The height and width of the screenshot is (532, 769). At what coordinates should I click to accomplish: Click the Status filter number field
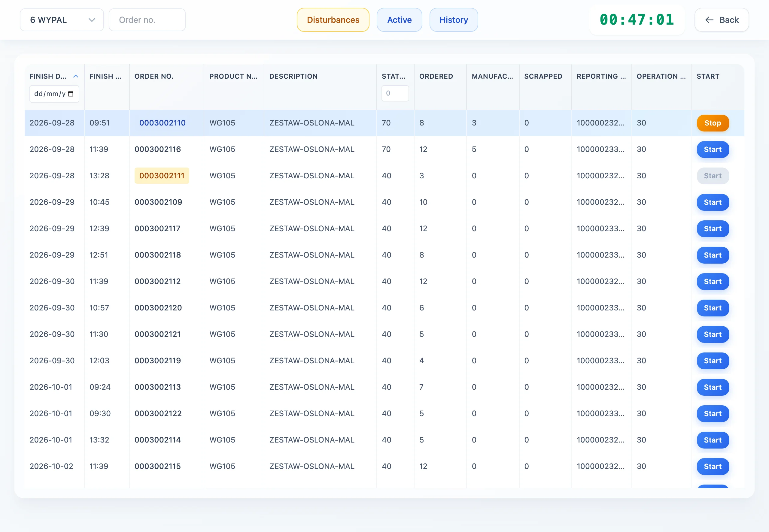(395, 93)
